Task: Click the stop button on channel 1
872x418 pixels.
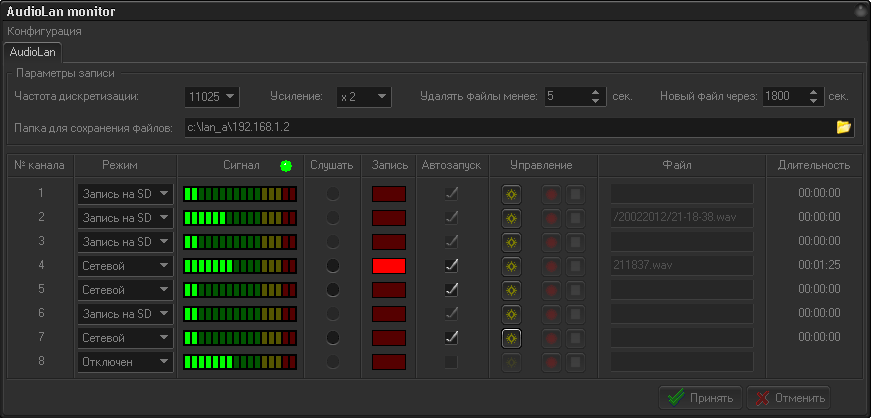Action: pyautogui.click(x=576, y=194)
